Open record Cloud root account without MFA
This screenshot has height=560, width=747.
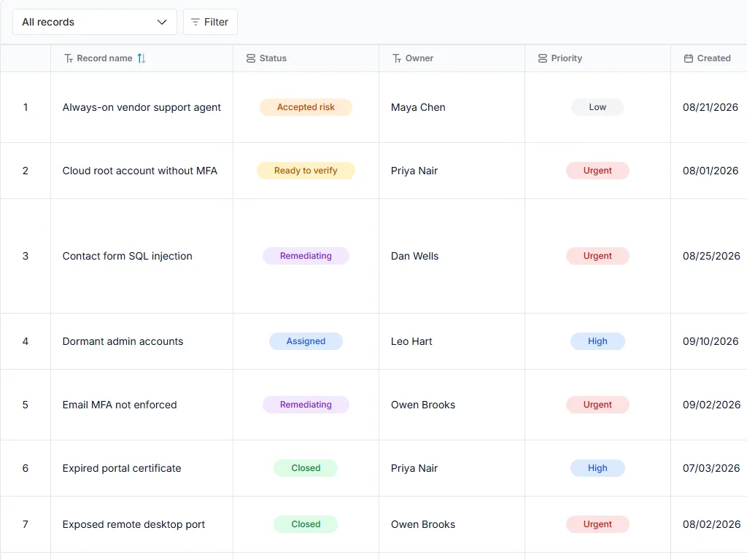(x=139, y=171)
